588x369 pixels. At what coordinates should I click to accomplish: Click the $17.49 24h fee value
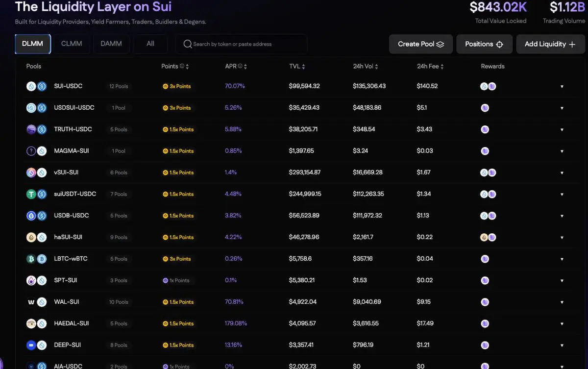pyautogui.click(x=425, y=323)
